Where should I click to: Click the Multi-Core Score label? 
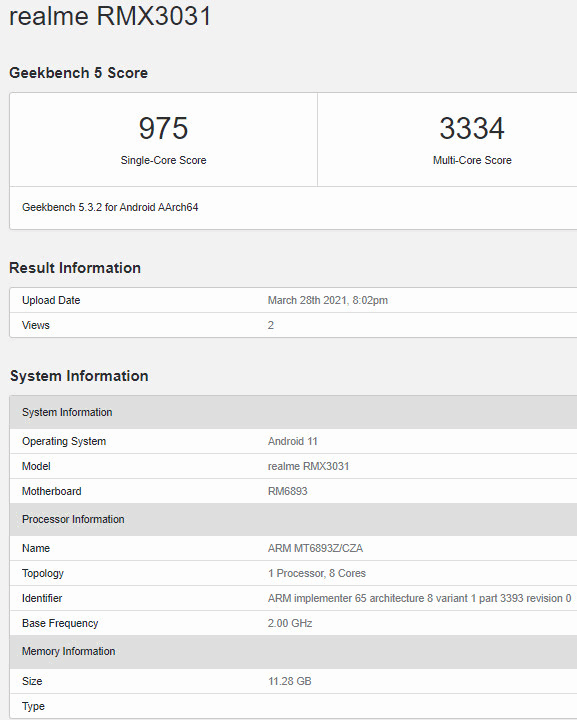472,160
